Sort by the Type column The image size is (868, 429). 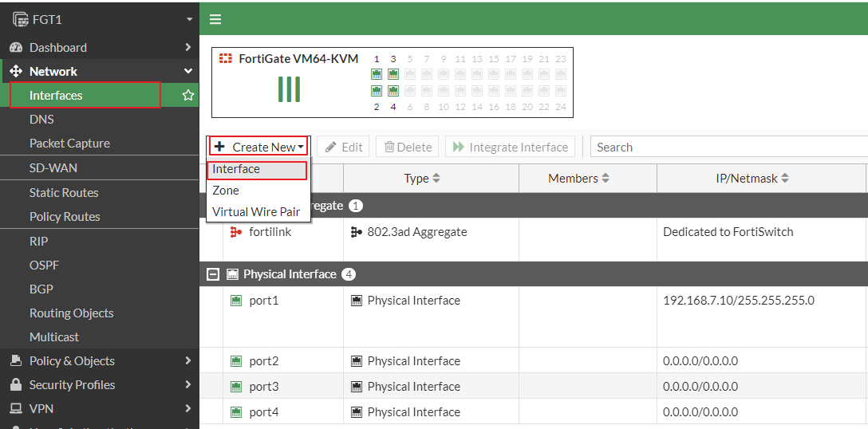pyautogui.click(x=422, y=179)
